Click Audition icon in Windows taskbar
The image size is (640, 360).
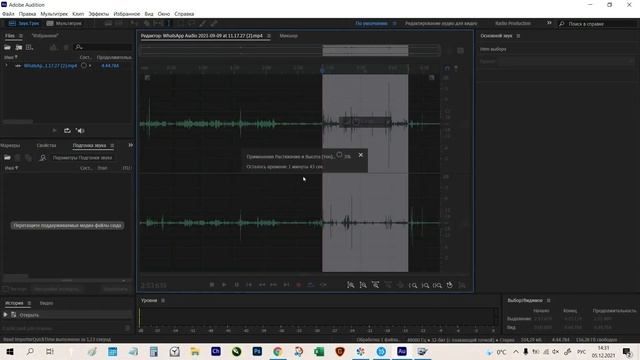pyautogui.click(x=402, y=351)
